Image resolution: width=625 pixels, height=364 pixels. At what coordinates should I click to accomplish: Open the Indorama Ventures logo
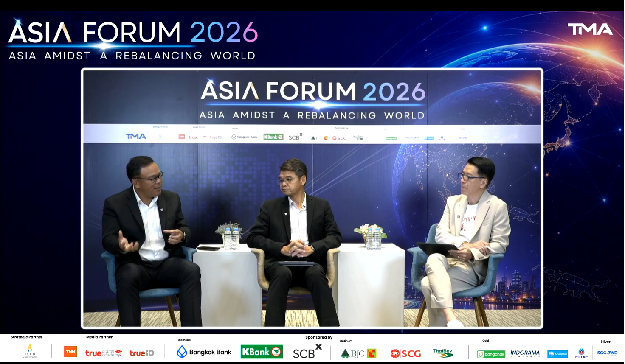coord(525,353)
